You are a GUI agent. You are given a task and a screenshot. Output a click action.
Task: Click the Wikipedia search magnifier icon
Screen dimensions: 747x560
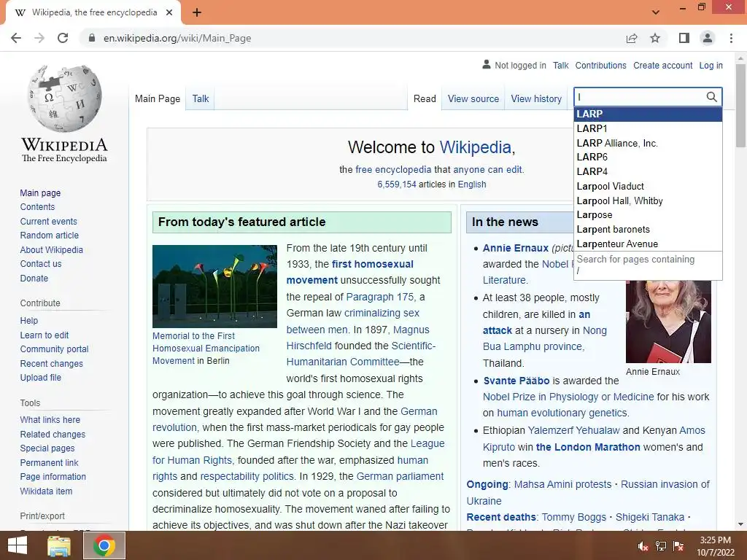(x=711, y=97)
